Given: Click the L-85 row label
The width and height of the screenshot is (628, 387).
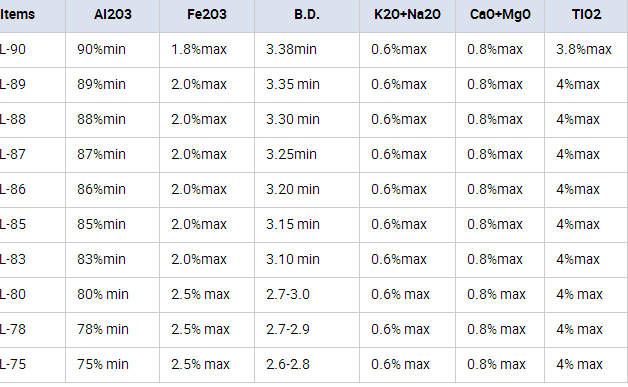Looking at the screenshot, I should 32,225.
